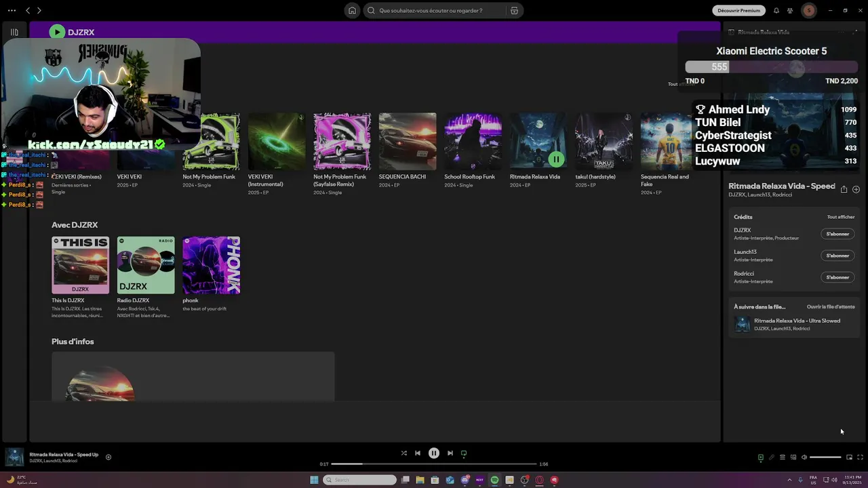The width and height of the screenshot is (868, 488).
Task: Pause Ritmada Relaxa Vida on album cover
Action: click(x=556, y=159)
